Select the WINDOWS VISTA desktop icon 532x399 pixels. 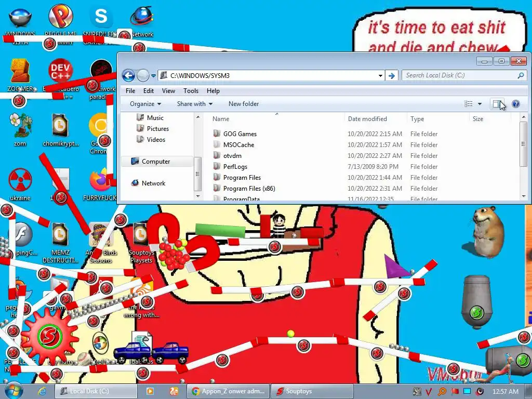coord(20,24)
